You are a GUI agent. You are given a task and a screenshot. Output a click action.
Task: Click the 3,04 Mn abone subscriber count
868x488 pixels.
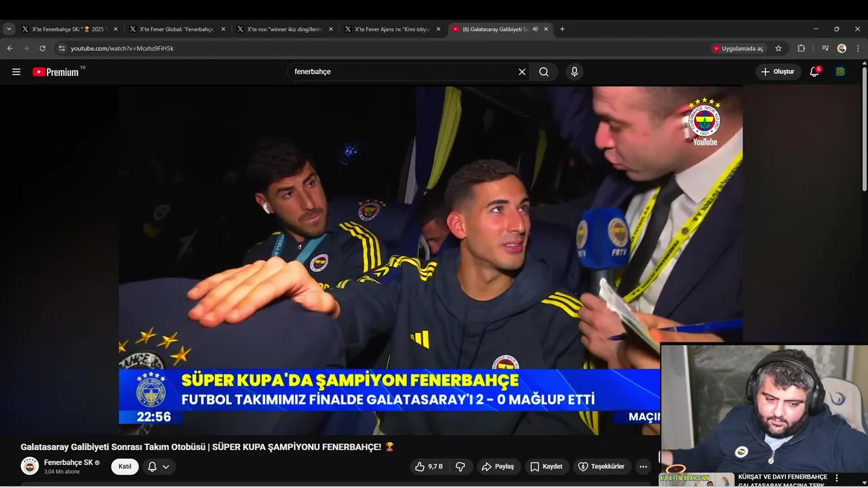coord(62,472)
